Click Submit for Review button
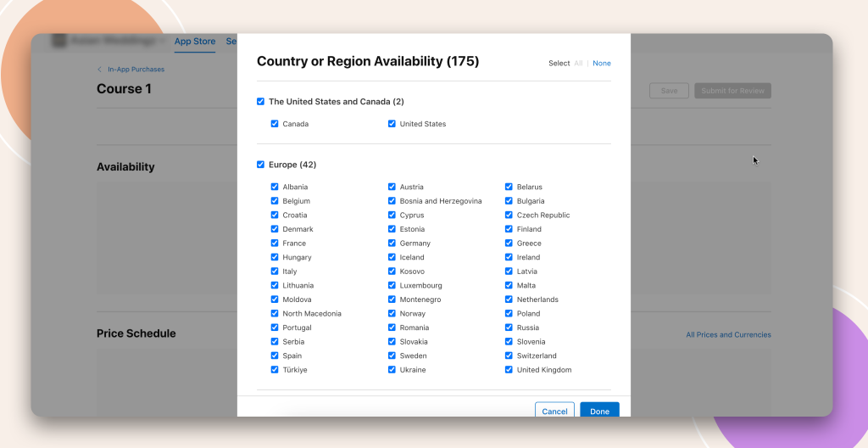Image resolution: width=868 pixels, height=448 pixels. 732,91
